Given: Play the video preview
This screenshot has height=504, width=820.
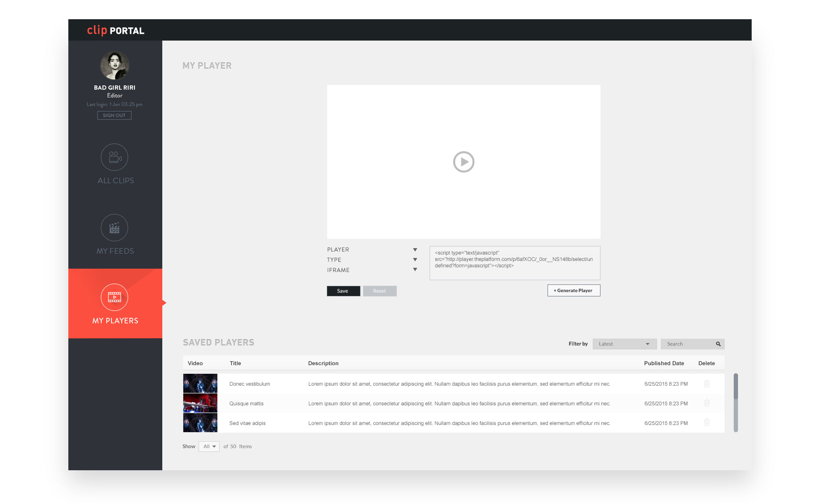Looking at the screenshot, I should (464, 162).
